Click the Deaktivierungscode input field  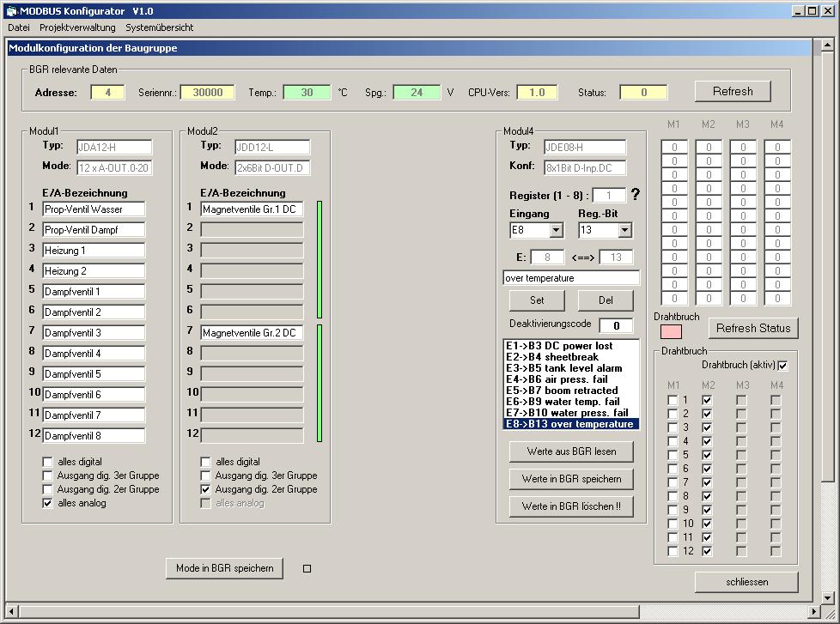point(616,325)
